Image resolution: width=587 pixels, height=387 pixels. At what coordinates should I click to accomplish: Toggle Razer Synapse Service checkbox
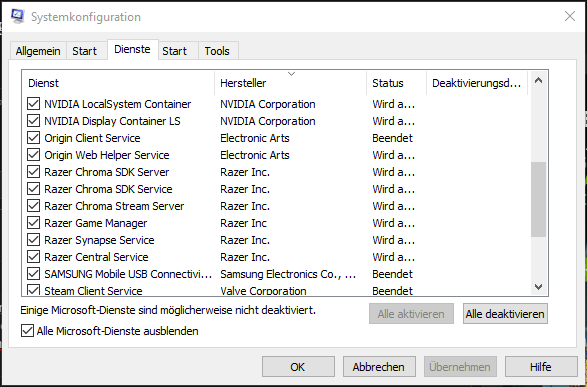tap(33, 240)
